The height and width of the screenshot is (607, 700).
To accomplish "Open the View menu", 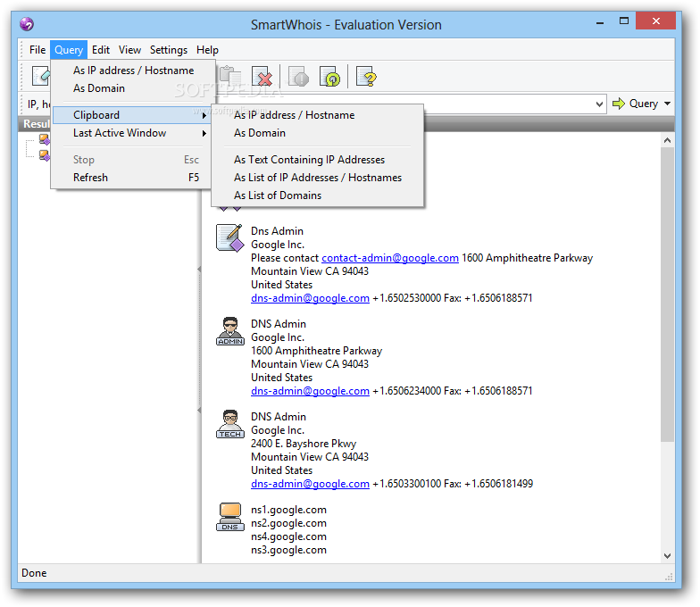I will (x=130, y=50).
